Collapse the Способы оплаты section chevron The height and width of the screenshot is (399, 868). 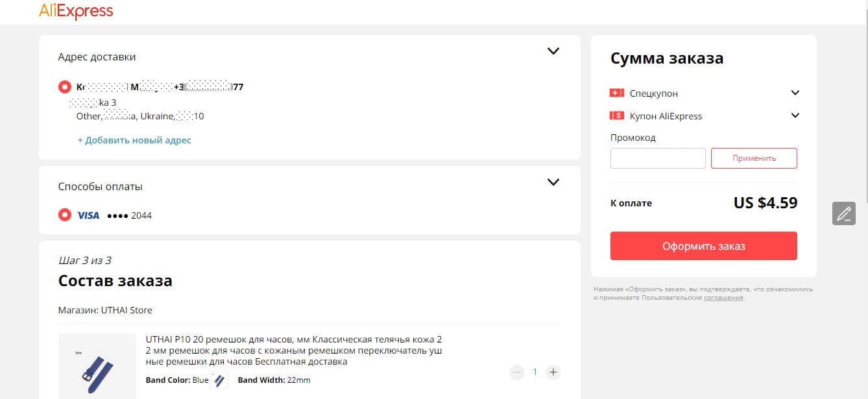pos(553,182)
